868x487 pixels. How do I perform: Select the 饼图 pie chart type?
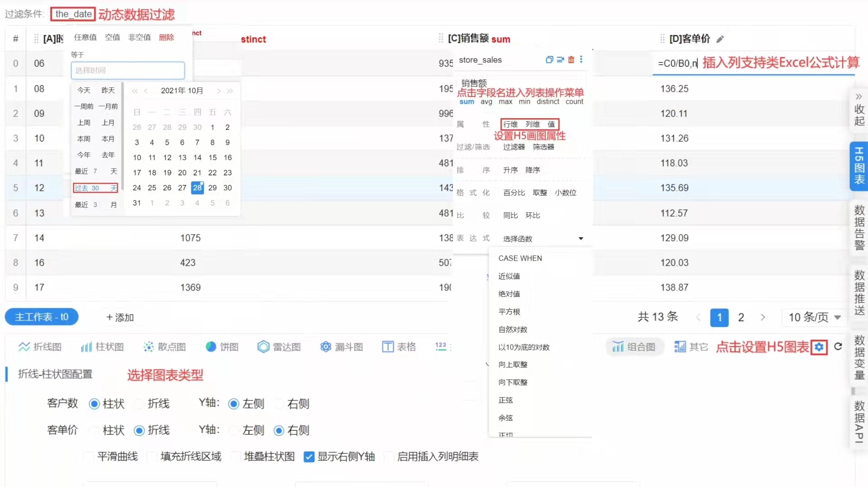click(222, 347)
